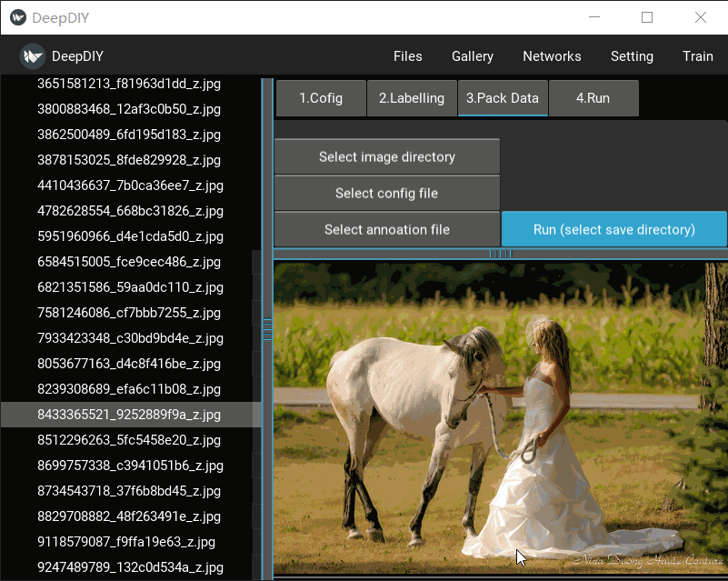Select file 8829708882_48f263491e_z.jpg
The width and height of the screenshot is (728, 581).
(129, 516)
